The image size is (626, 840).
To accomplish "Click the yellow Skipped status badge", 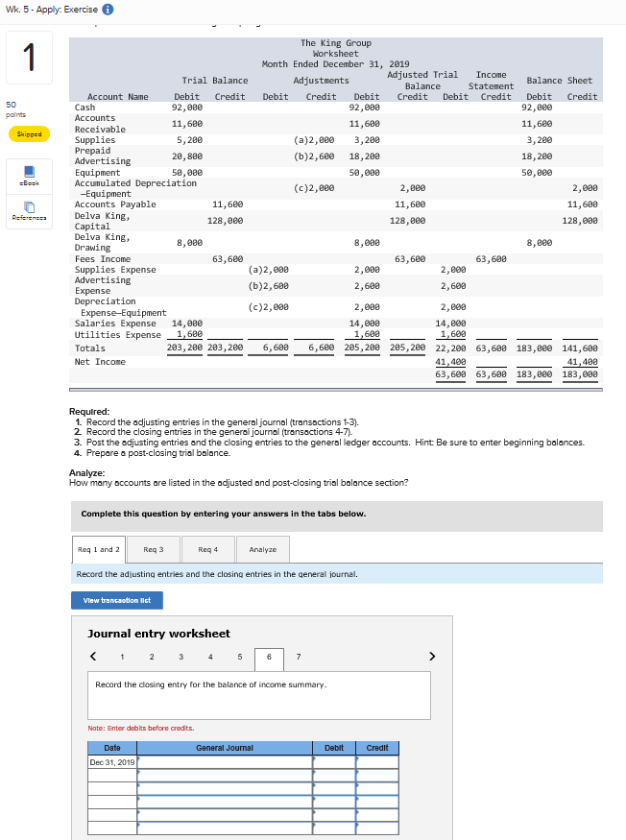I will point(30,134).
